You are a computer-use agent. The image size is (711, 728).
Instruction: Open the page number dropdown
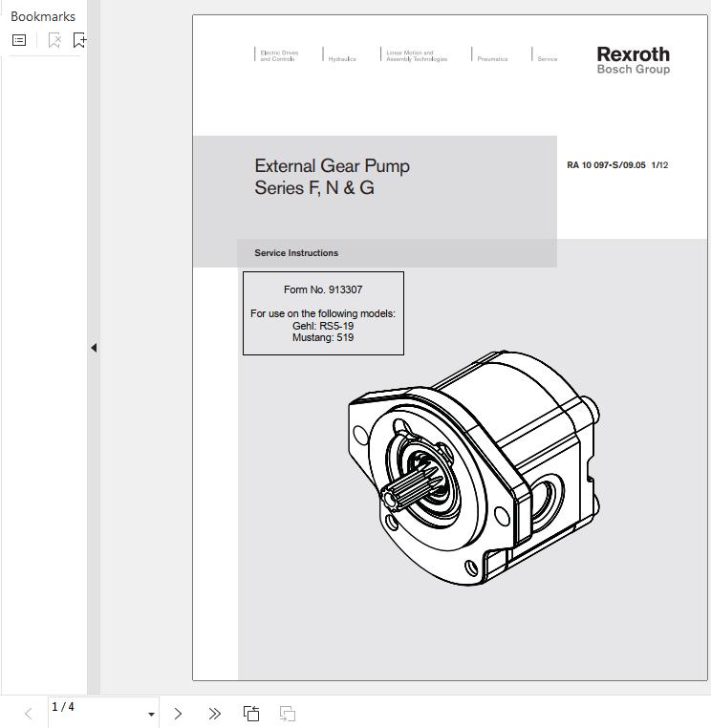click(x=151, y=715)
